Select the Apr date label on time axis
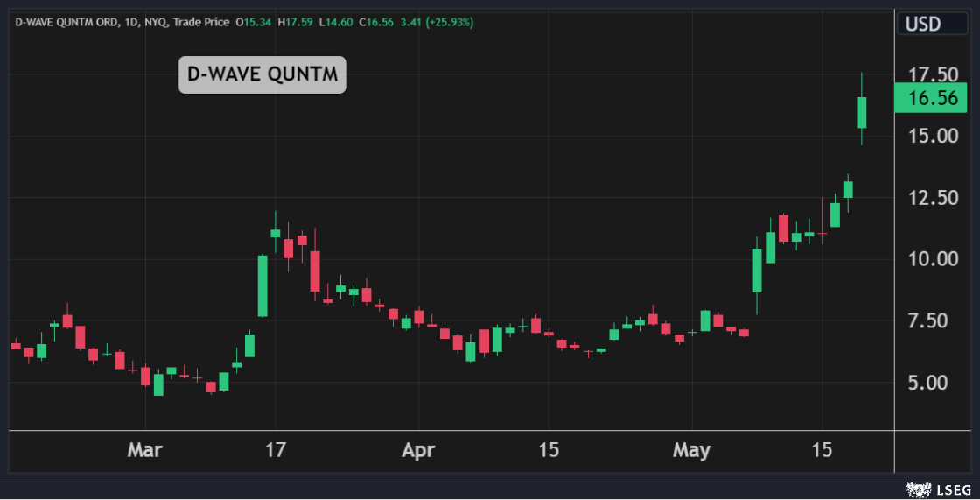Viewport: 980px width, 500px height. 419,451
